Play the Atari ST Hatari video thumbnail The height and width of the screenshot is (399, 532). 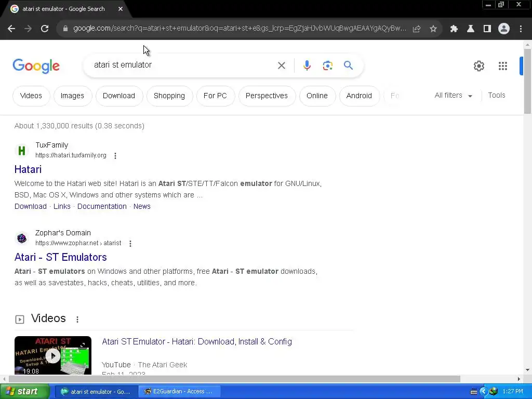coord(53,355)
